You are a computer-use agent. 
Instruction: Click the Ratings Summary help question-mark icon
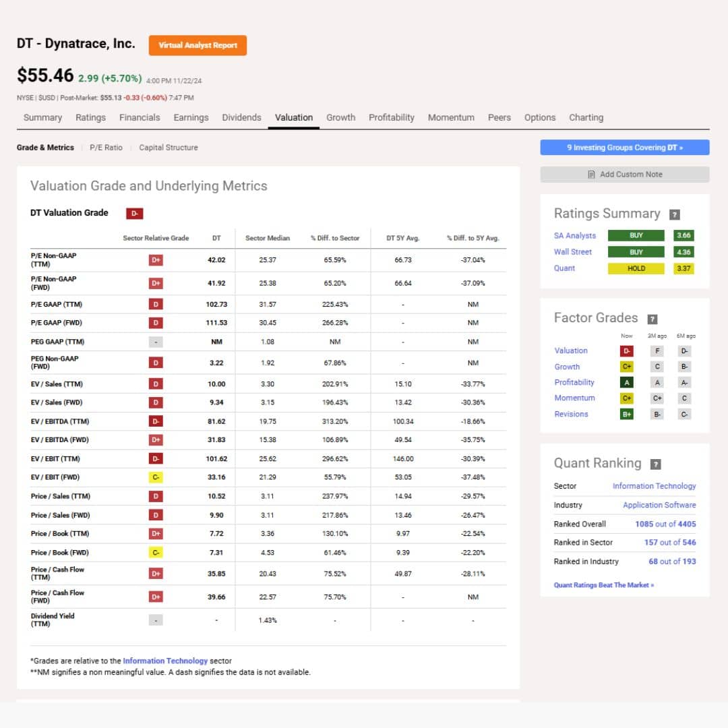click(674, 214)
